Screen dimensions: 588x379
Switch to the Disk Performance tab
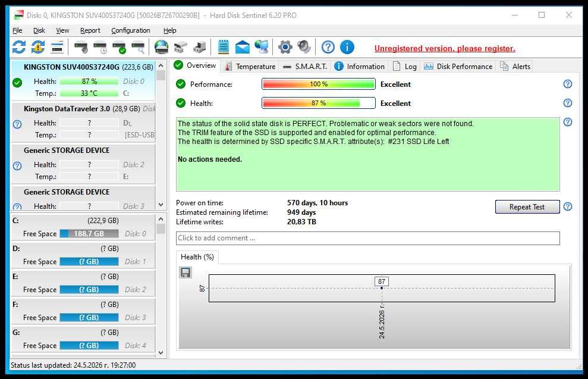(x=458, y=67)
